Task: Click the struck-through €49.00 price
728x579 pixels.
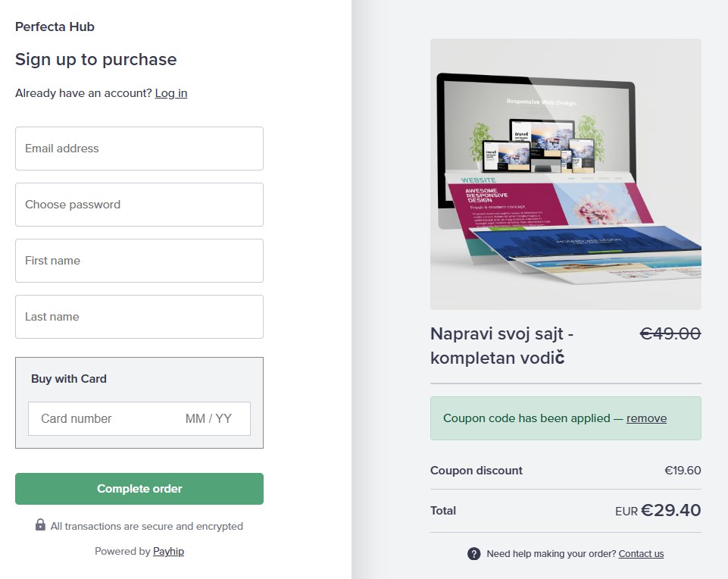Action: pos(670,333)
